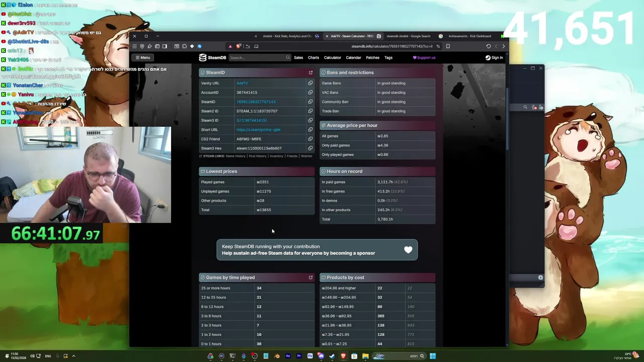Select the A6FMG-M6FE friend code text
Screen dimensions: 644x362
pos(249,139)
